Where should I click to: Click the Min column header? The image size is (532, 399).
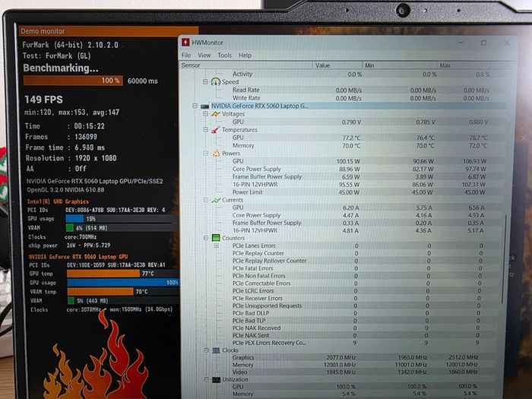pos(400,65)
